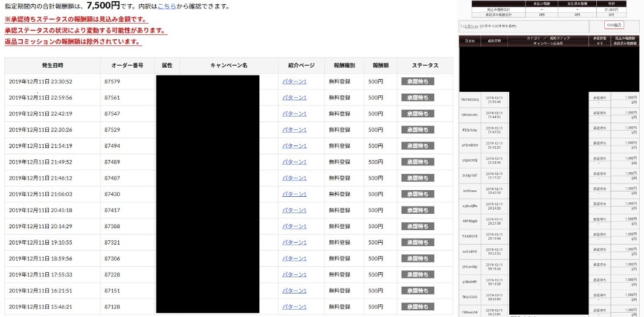Click the キャンペーン名 column header

point(229,65)
